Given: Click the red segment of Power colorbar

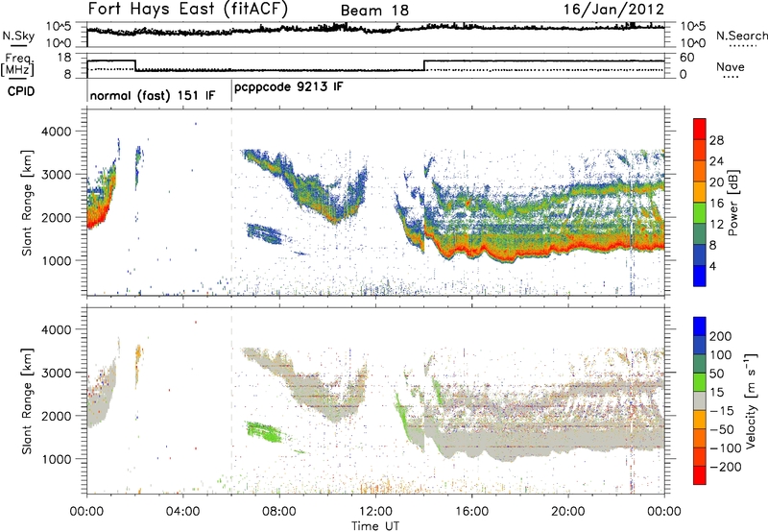Looking at the screenshot, I should (x=700, y=129).
